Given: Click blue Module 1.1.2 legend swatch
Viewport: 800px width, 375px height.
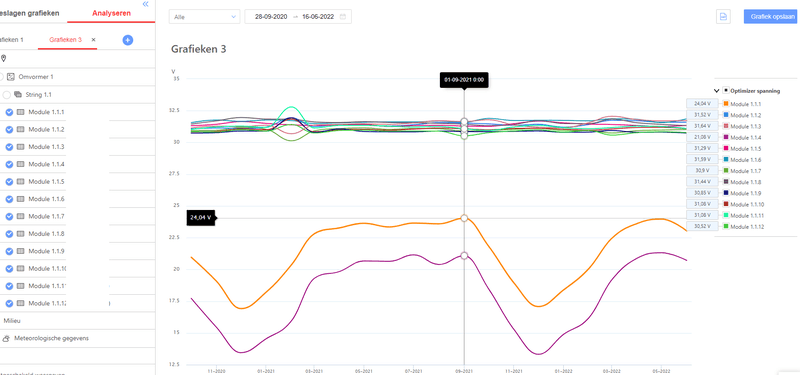Looking at the screenshot, I should [x=726, y=115].
